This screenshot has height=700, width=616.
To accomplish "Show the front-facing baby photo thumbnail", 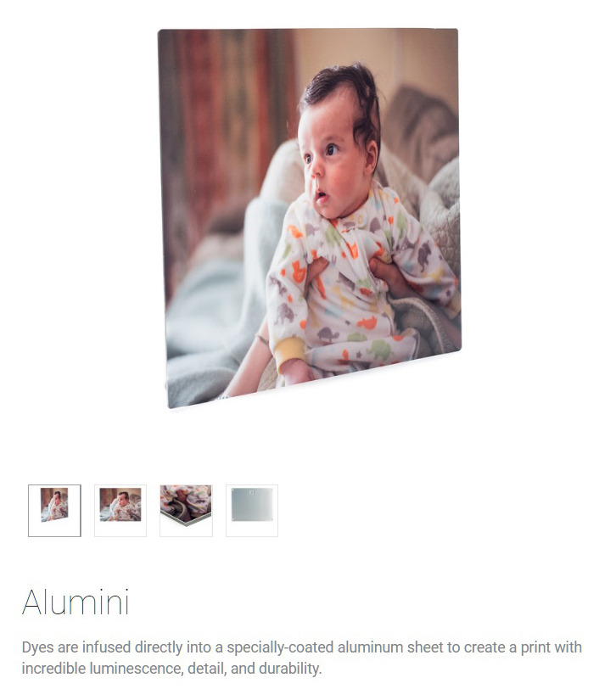I will 120,511.
